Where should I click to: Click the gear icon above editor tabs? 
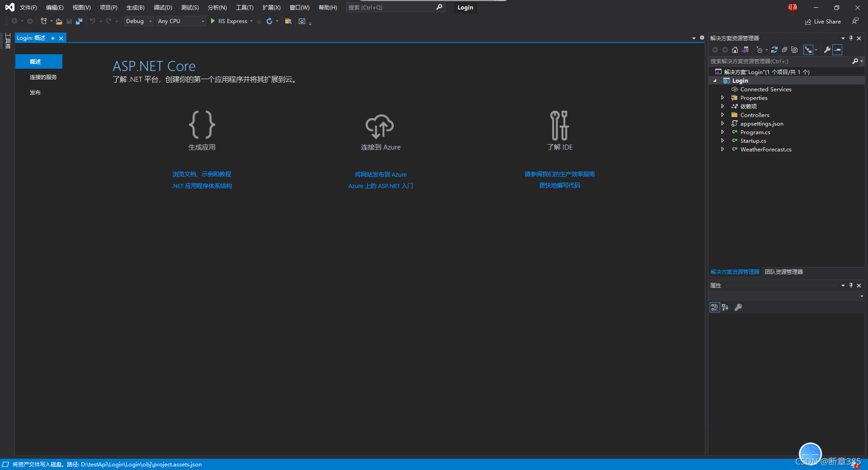(702, 38)
